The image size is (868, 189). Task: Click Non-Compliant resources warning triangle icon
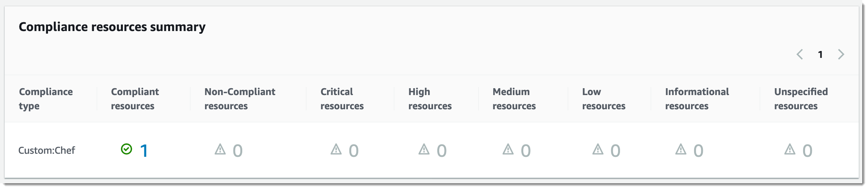point(220,149)
